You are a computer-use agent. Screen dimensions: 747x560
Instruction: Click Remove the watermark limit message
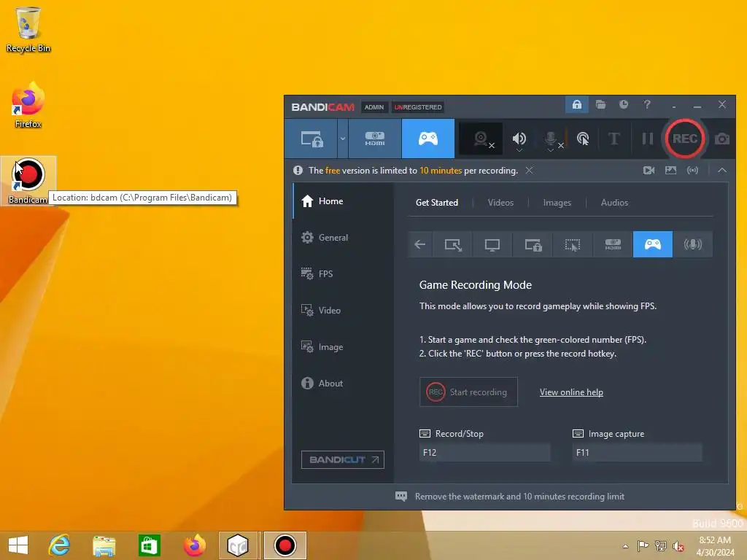tap(519, 496)
